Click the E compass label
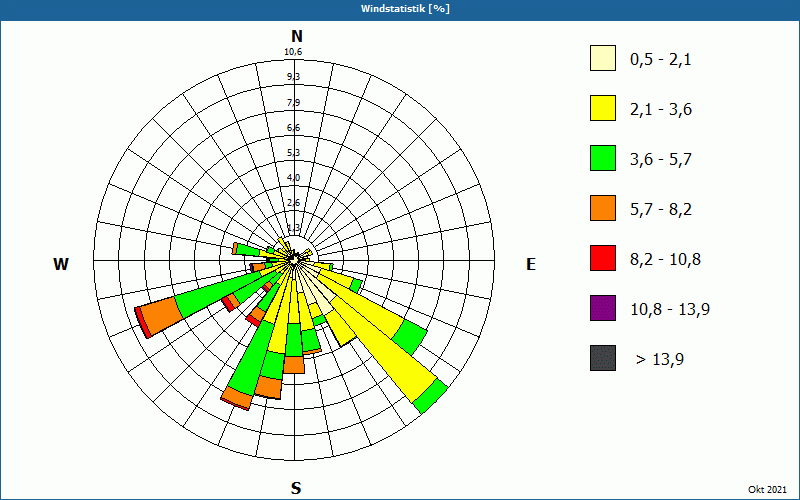 point(531,264)
